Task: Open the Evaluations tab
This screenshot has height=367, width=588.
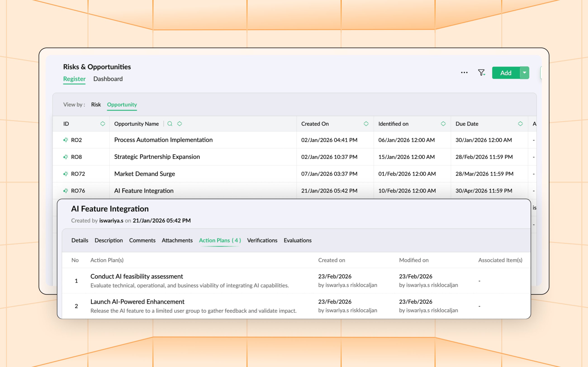Action: pyautogui.click(x=297, y=240)
